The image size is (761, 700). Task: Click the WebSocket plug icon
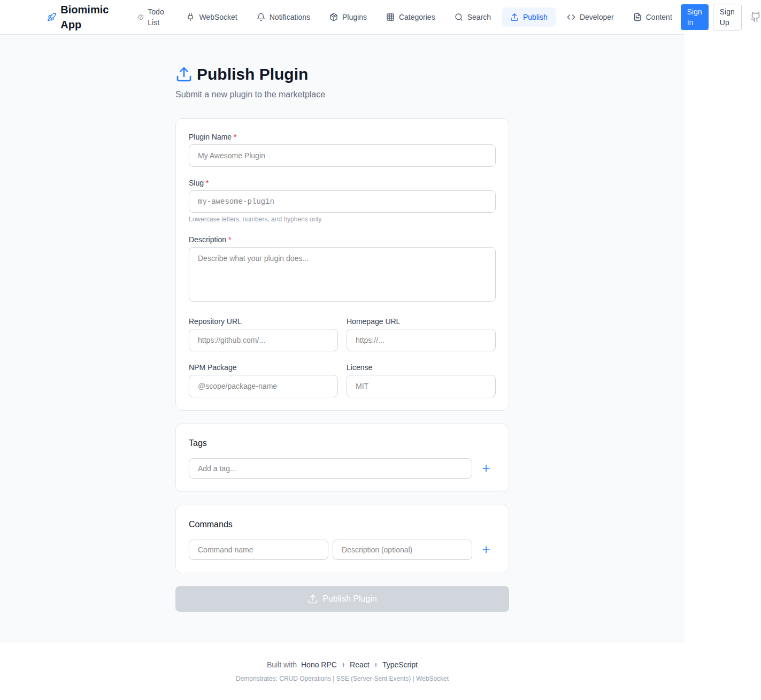pyautogui.click(x=190, y=17)
